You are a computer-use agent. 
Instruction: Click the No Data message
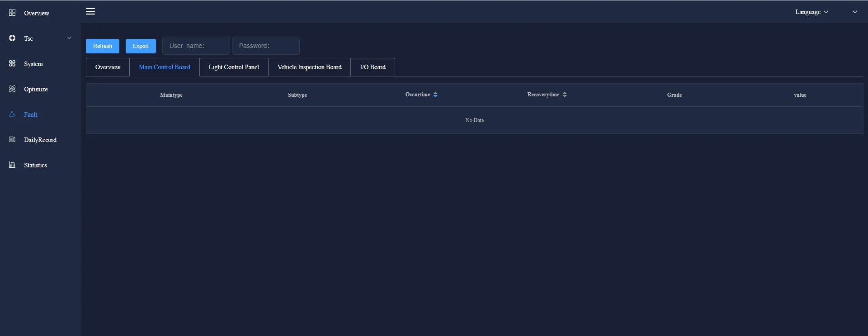click(x=475, y=120)
